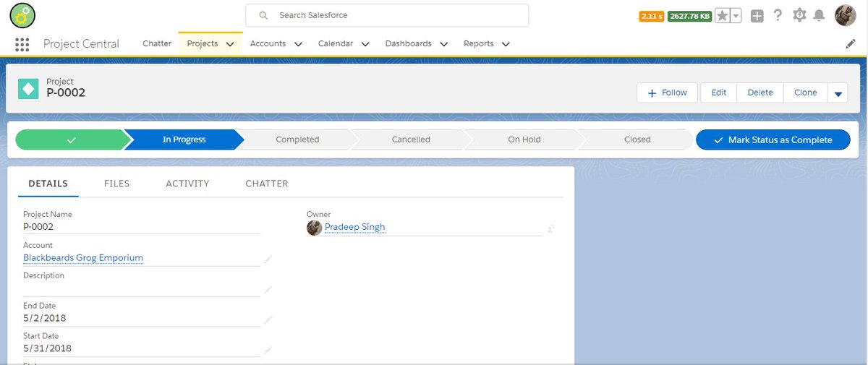The image size is (868, 365).
Task: Select the On Hold path stage
Action: [x=524, y=139]
